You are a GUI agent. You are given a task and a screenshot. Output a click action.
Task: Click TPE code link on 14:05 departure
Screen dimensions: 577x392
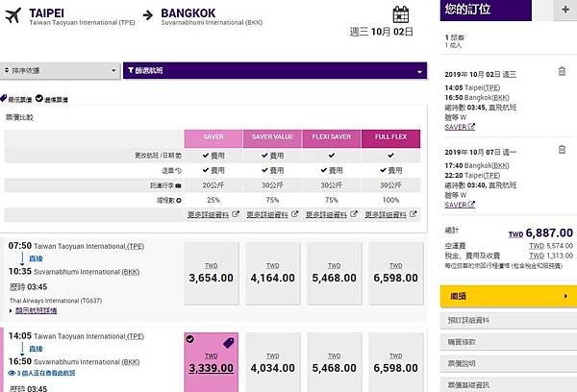click(x=136, y=336)
